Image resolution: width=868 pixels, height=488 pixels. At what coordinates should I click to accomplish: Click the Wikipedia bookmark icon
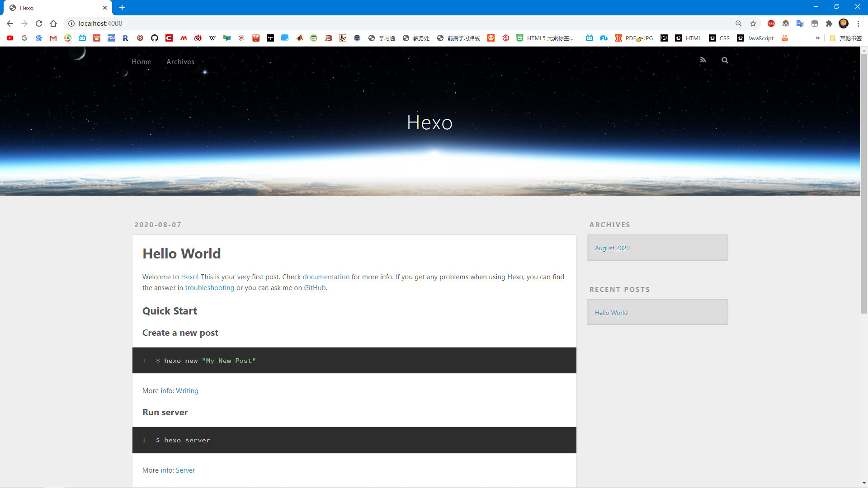(x=212, y=38)
